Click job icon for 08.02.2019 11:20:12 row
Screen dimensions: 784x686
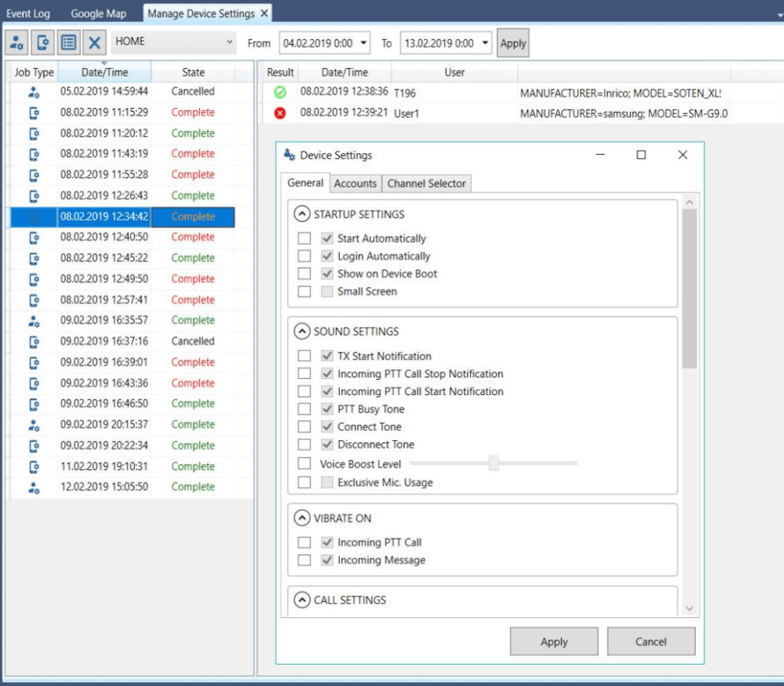(34, 134)
